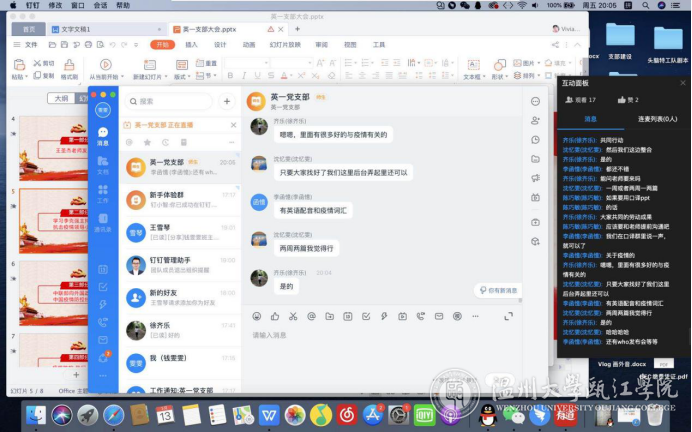Toggle Underline in WPS ribbon

[257, 76]
